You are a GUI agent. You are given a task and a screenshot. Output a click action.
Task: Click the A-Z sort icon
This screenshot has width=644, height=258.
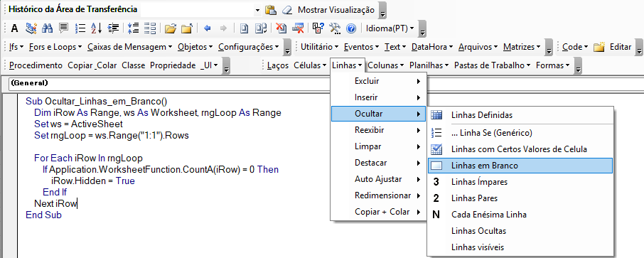point(97,28)
